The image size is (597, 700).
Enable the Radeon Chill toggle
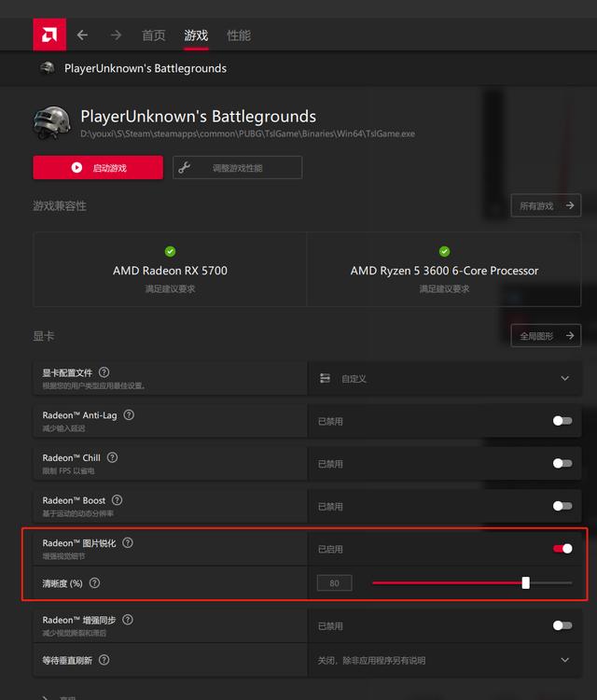coord(562,463)
